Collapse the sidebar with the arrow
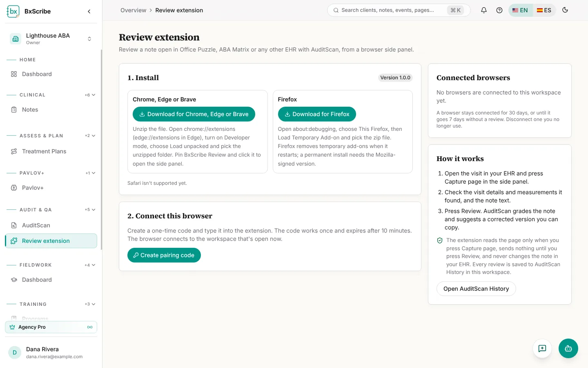 click(x=89, y=11)
